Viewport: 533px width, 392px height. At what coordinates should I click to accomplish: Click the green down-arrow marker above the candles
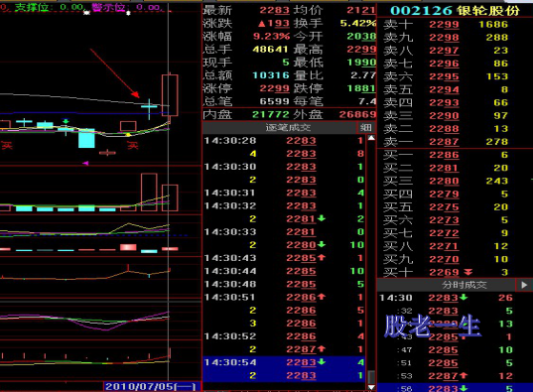[66, 121]
